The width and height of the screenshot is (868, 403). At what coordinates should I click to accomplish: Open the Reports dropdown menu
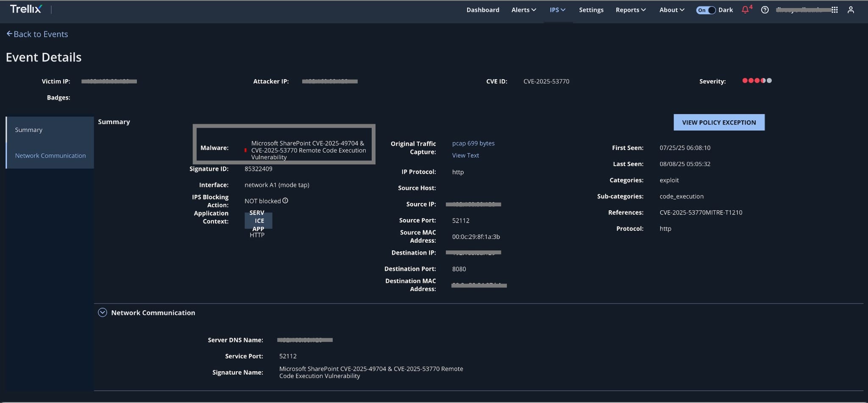[x=631, y=10]
